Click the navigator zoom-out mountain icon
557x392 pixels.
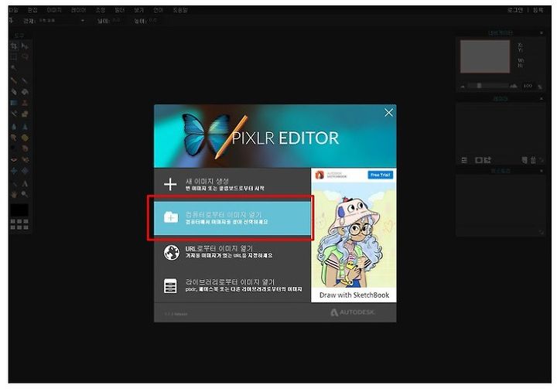tap(463, 86)
